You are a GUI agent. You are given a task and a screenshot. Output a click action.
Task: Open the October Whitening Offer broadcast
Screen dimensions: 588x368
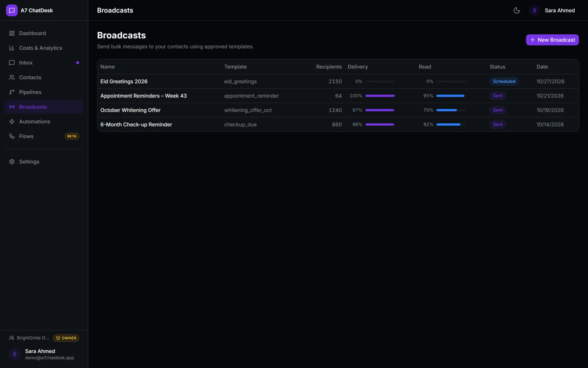130,110
